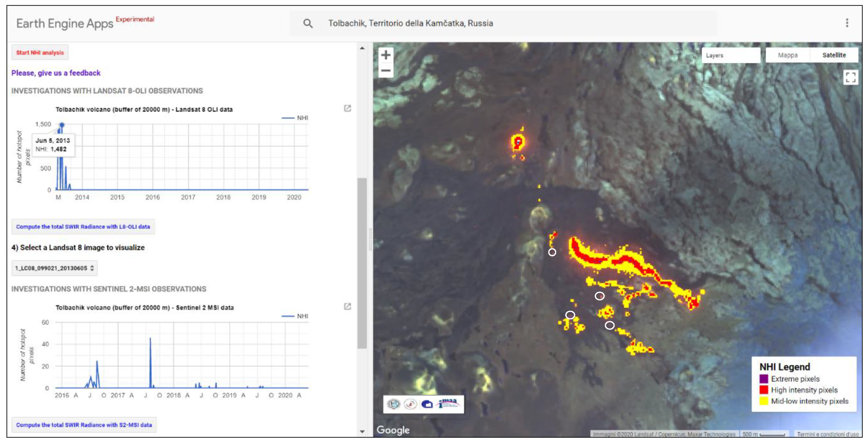Open the three-dot overflow menu
This screenshot has height=443, width=868.
coord(847,23)
